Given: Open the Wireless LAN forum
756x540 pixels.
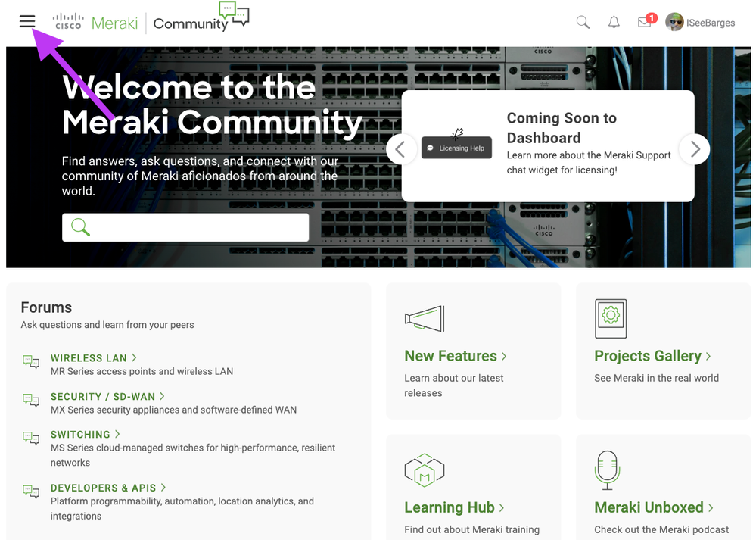Looking at the screenshot, I should (89, 357).
